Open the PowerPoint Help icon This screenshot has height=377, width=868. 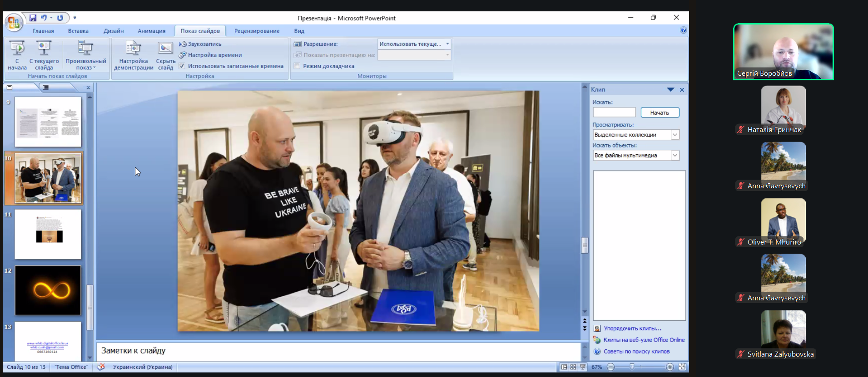click(x=683, y=30)
